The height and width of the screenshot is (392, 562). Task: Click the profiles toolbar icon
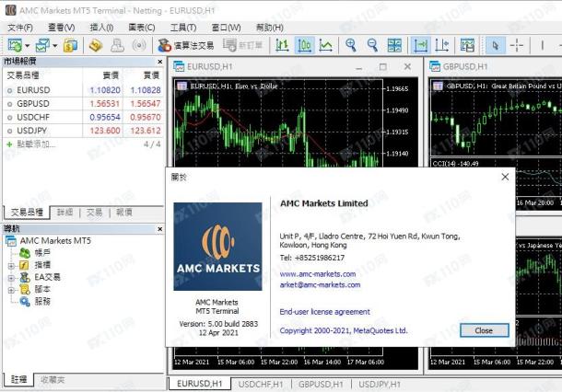click(42, 45)
